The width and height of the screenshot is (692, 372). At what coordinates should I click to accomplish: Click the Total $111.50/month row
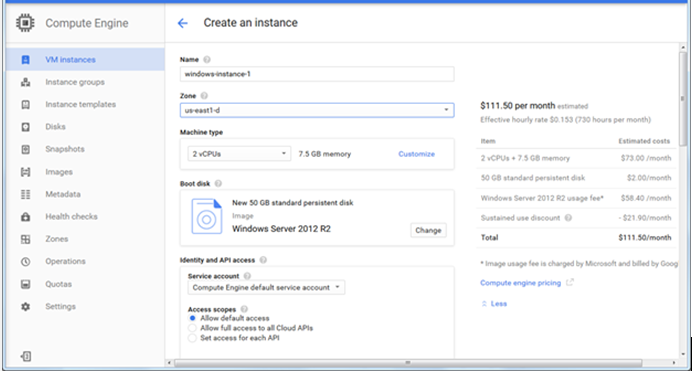click(x=576, y=237)
